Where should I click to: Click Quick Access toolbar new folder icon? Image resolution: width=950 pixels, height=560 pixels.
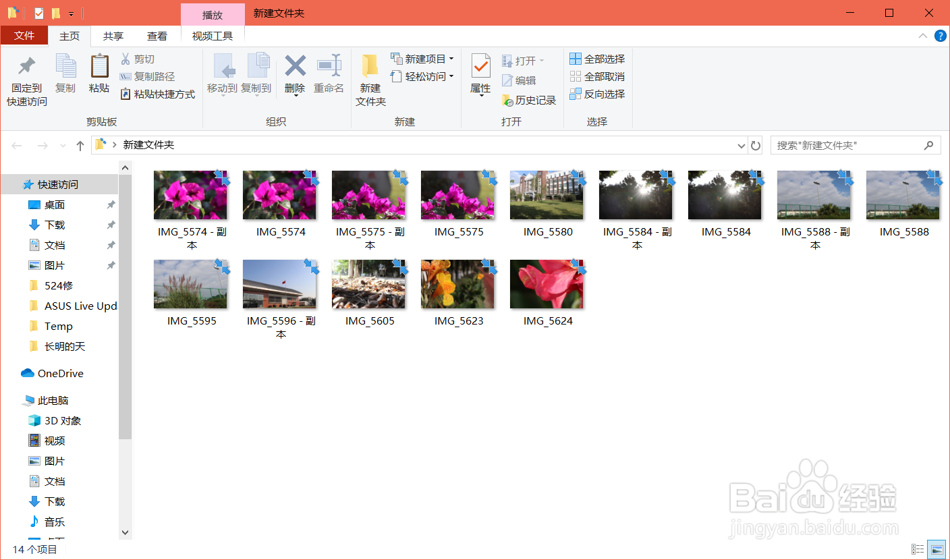click(56, 13)
